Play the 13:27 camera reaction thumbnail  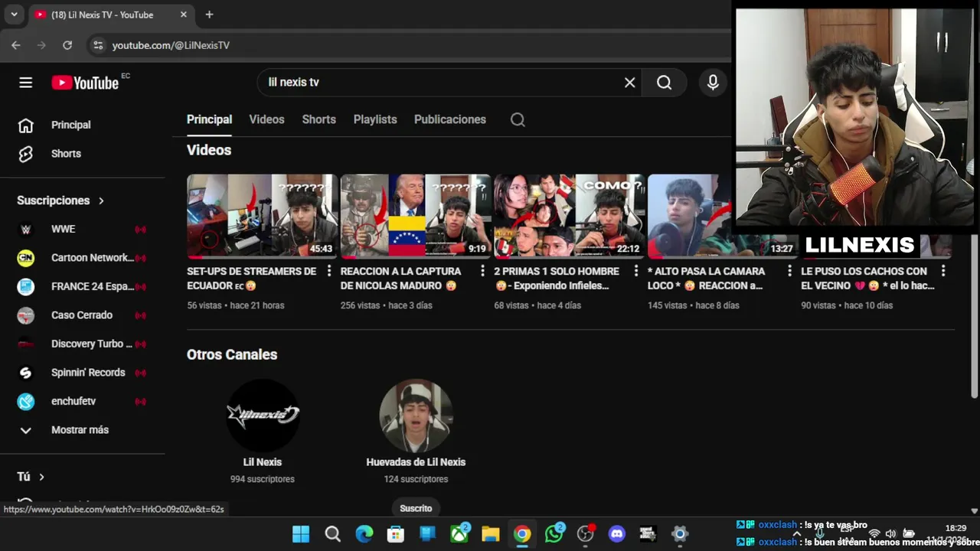(690, 217)
